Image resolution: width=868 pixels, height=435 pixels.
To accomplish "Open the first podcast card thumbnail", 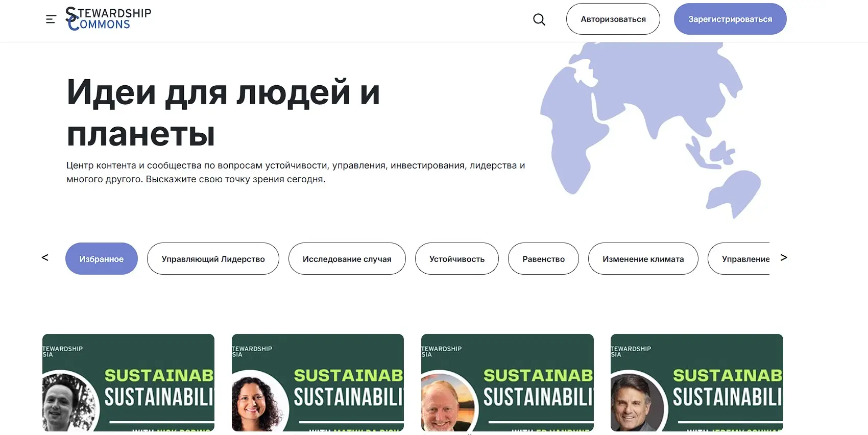I will point(128,383).
